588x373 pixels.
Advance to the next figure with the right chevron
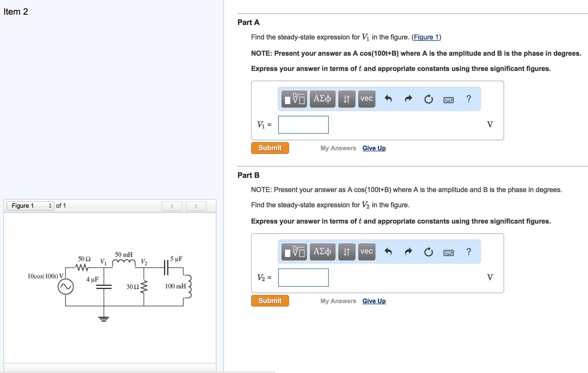tap(196, 206)
